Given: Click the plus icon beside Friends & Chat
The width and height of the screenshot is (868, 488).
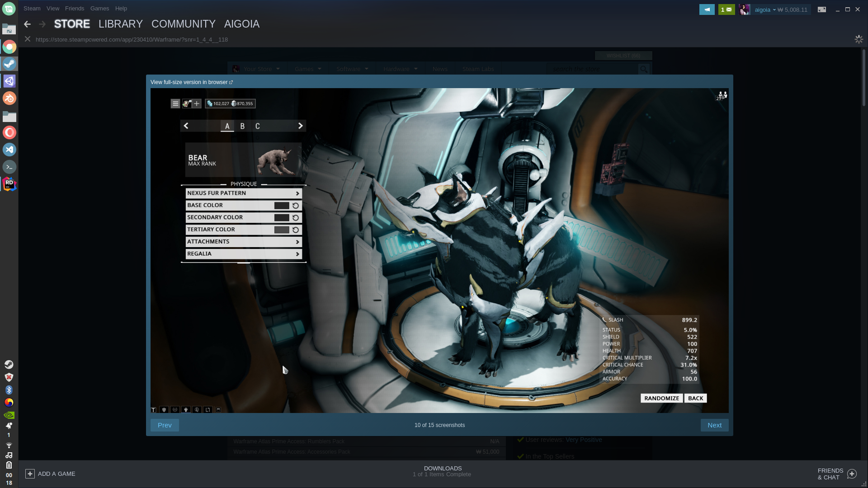Looking at the screenshot, I should click(x=852, y=474).
